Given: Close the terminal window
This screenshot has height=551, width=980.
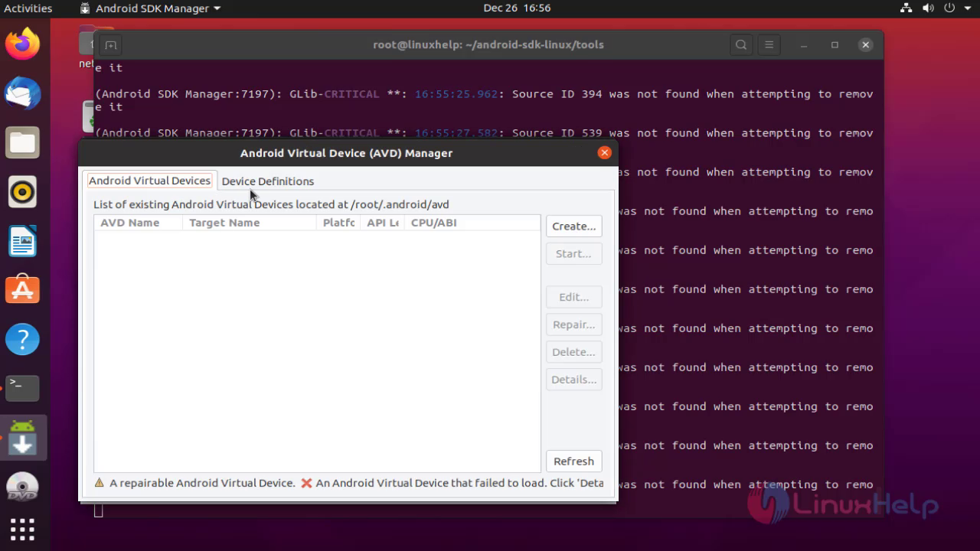Looking at the screenshot, I should [866, 44].
